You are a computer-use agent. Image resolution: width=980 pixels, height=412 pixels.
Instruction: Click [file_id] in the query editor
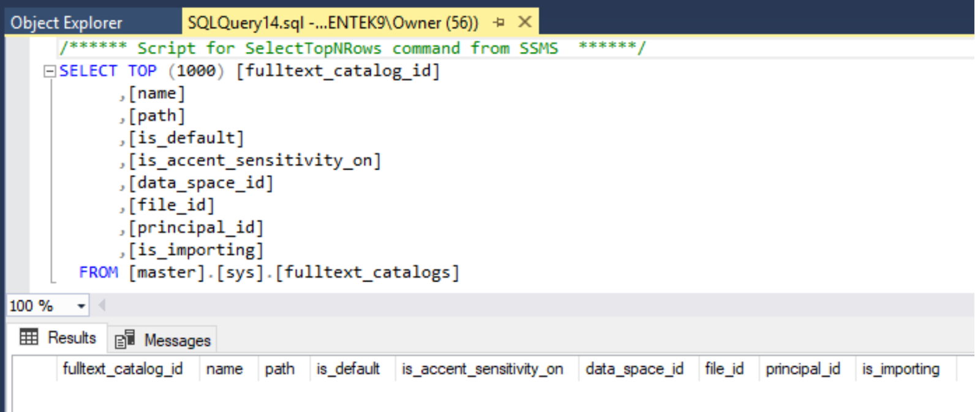[x=171, y=205]
